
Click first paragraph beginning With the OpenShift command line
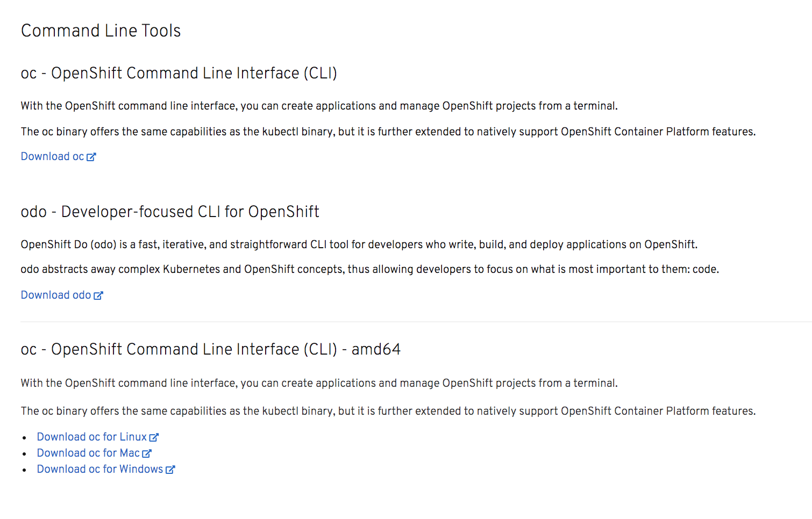click(x=319, y=106)
